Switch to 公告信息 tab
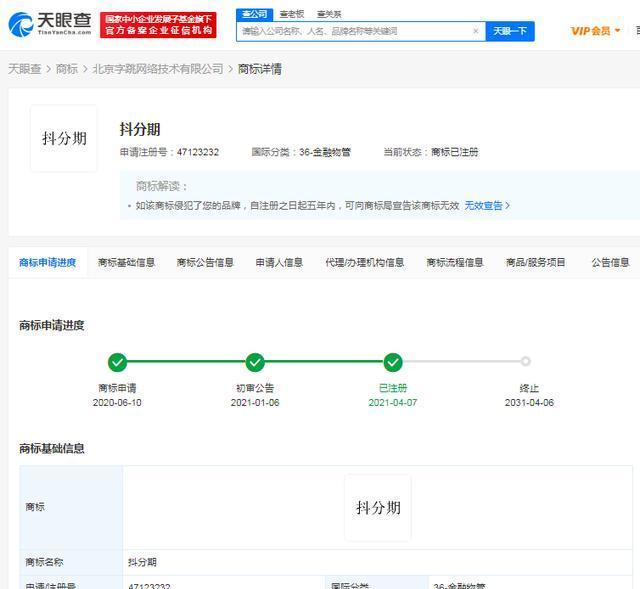This screenshot has height=589, width=640. pyautogui.click(x=610, y=262)
